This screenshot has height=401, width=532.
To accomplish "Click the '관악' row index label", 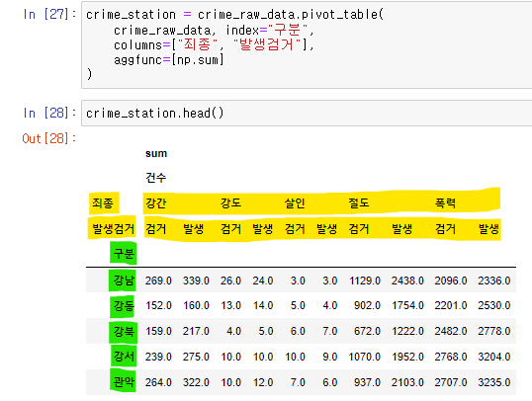I will coord(124,382).
